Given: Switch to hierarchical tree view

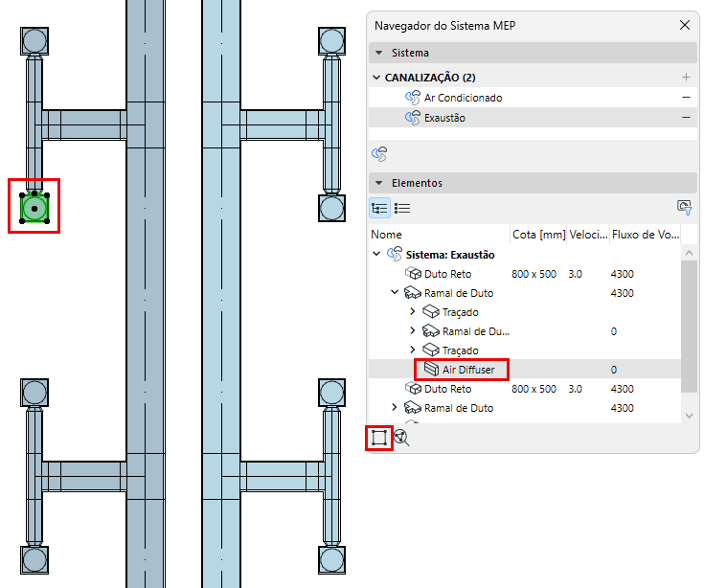Looking at the screenshot, I should pyautogui.click(x=379, y=208).
